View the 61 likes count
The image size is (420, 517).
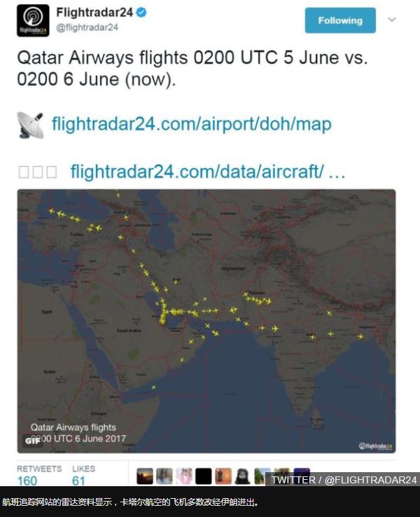(78, 481)
